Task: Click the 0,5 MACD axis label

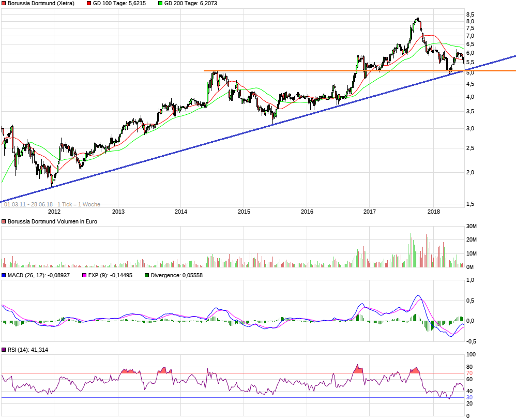Action: 471,301
